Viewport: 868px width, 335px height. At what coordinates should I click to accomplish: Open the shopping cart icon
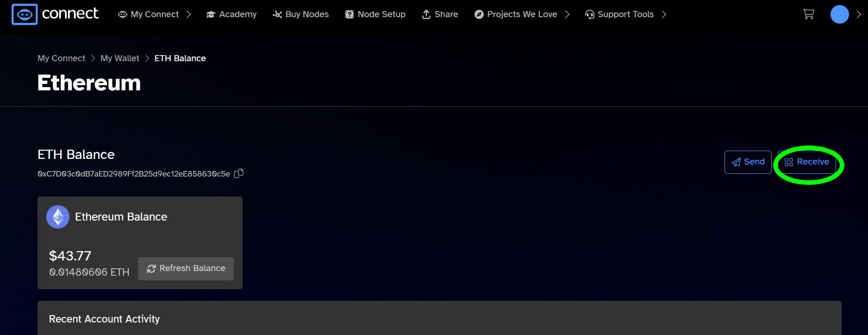coord(808,14)
